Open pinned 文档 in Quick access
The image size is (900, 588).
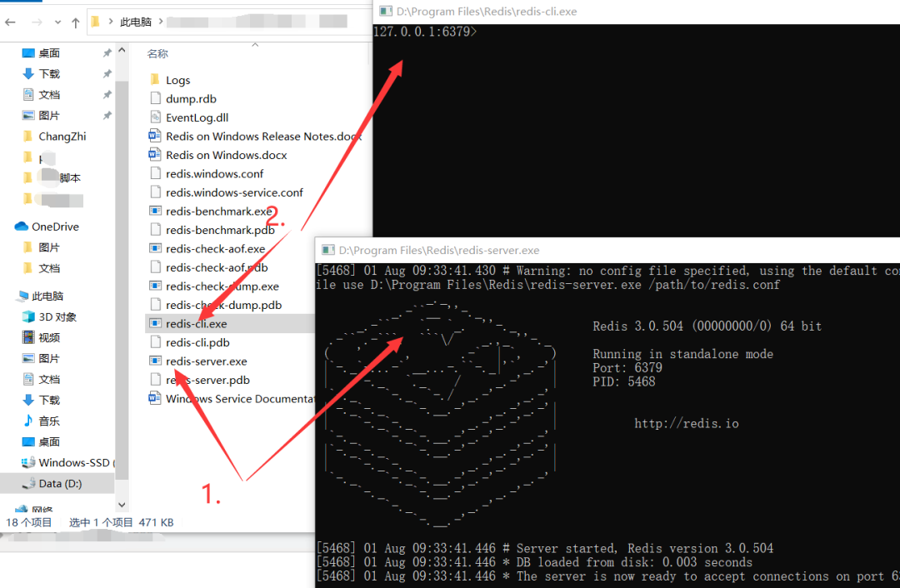(49, 95)
